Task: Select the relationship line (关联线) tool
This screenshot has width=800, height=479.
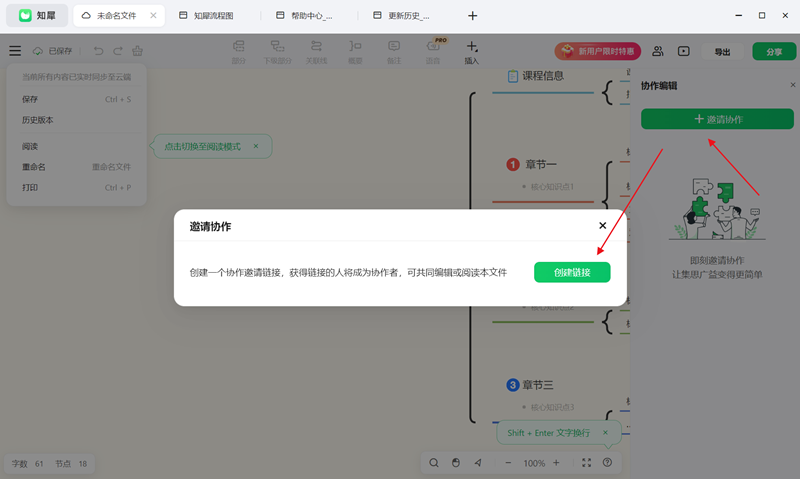Action: pos(316,52)
